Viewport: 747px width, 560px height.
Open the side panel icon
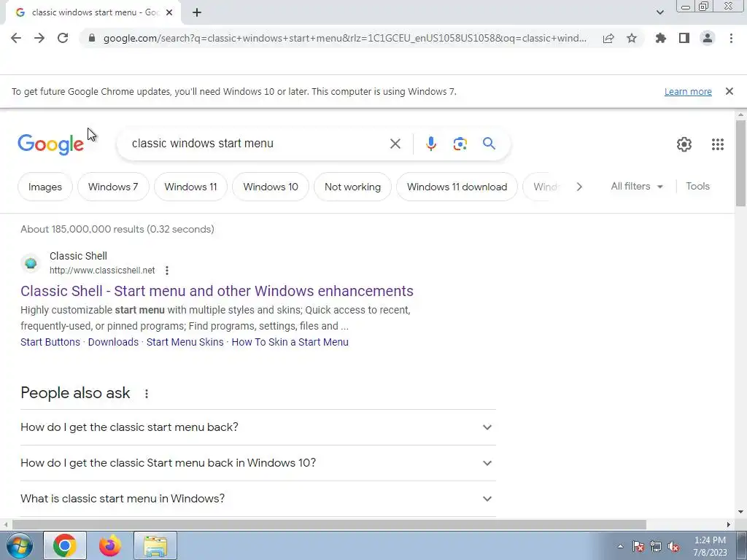[684, 38]
